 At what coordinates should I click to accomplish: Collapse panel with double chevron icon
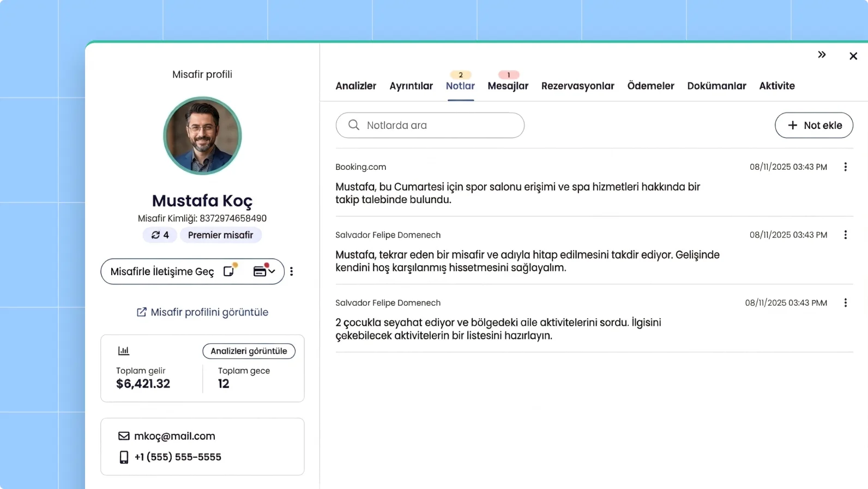tap(822, 55)
